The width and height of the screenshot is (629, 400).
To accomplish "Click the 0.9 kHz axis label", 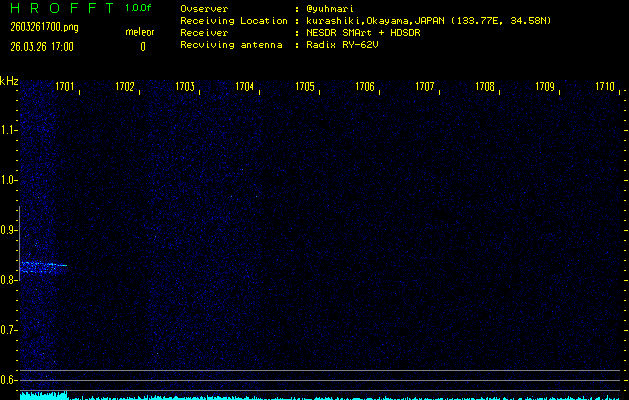I will coord(8,230).
